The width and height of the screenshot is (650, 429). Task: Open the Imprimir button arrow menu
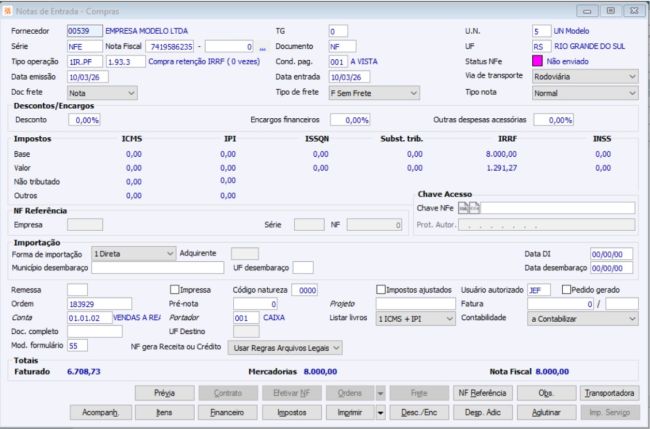point(381,412)
